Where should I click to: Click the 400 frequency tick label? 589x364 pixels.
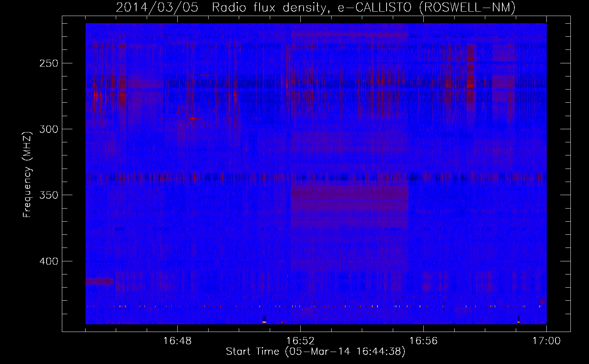(x=49, y=261)
